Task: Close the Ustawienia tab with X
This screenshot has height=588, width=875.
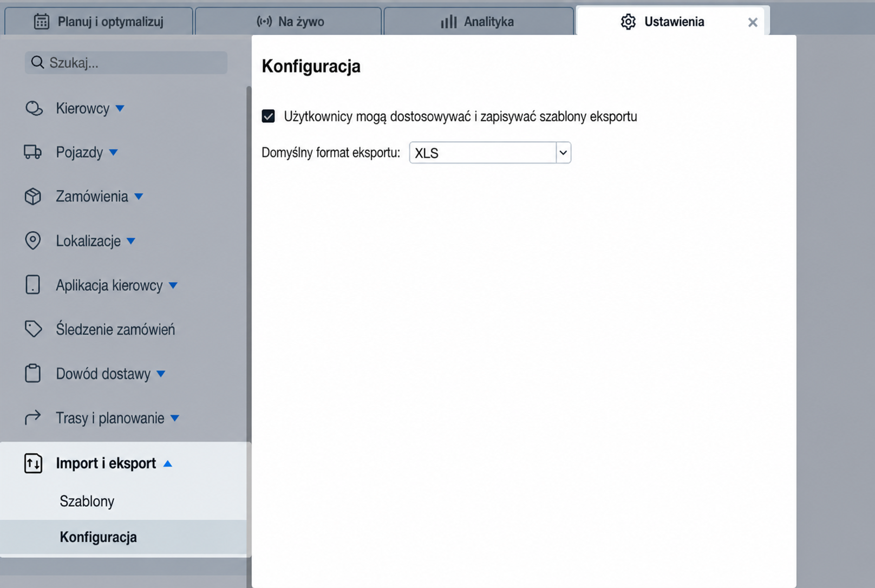Action: [x=753, y=22]
